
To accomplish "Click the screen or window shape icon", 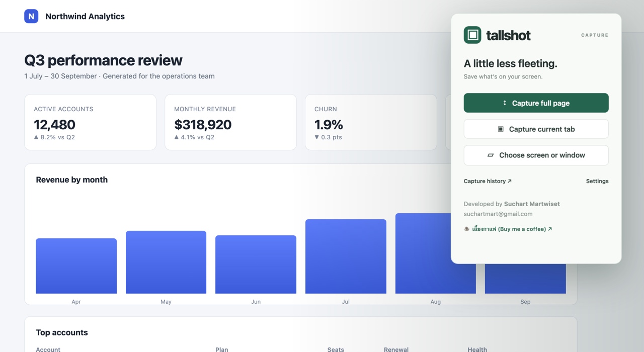I will click(491, 155).
